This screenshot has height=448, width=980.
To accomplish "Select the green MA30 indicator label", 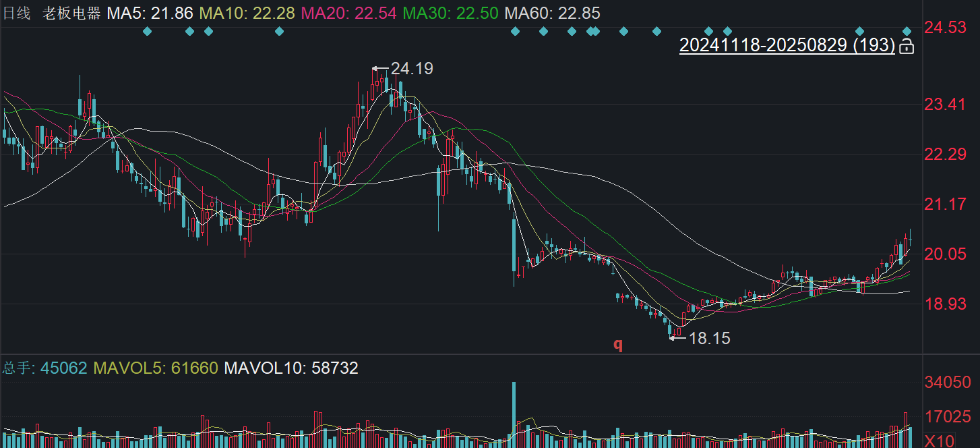I will (x=451, y=13).
